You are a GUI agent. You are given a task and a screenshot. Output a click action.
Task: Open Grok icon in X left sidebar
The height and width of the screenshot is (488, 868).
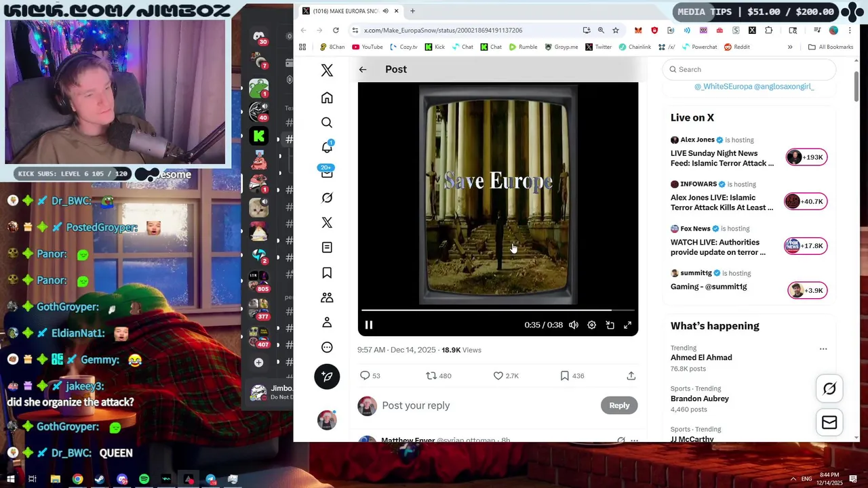[x=327, y=197]
